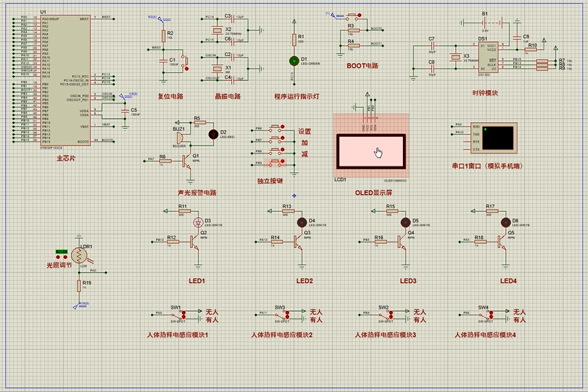
Task: Click the serial virtual terminal screen
Action: [498, 138]
